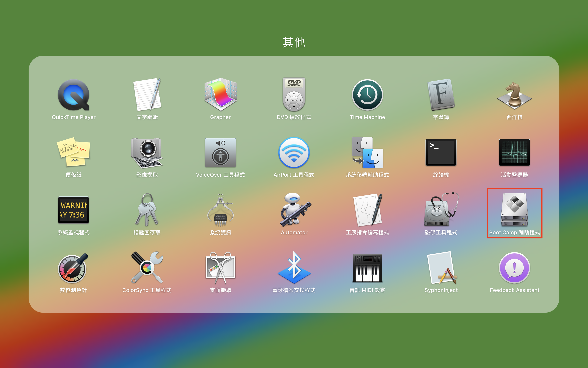The height and width of the screenshot is (368, 588).
Task: Launch 磁碟工具程式 Disk Utility
Action: point(441,210)
